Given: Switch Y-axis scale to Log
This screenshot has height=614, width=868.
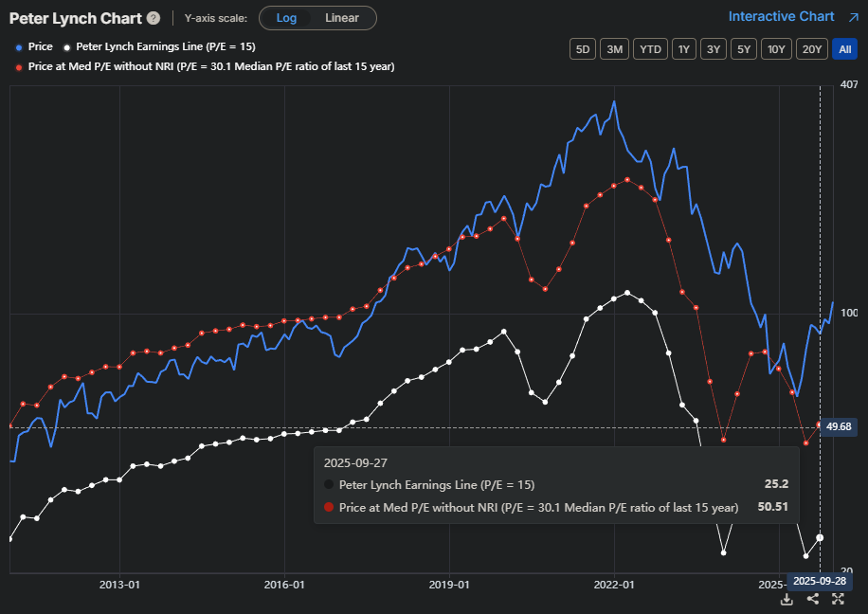Looking at the screenshot, I should click(x=286, y=18).
